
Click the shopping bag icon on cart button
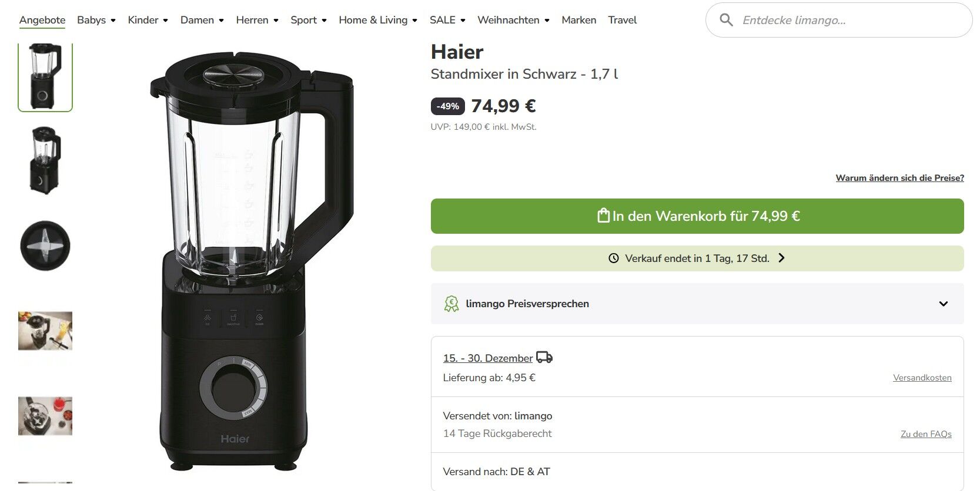(603, 216)
